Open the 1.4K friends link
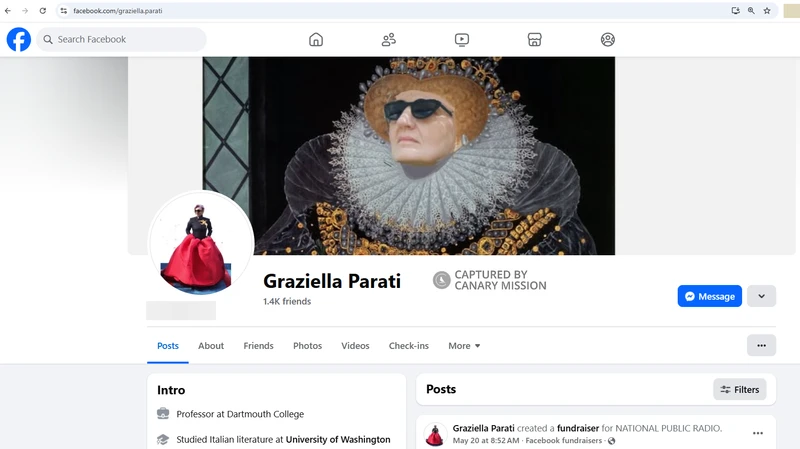Viewport: 800px width, 449px height. pyautogui.click(x=287, y=302)
